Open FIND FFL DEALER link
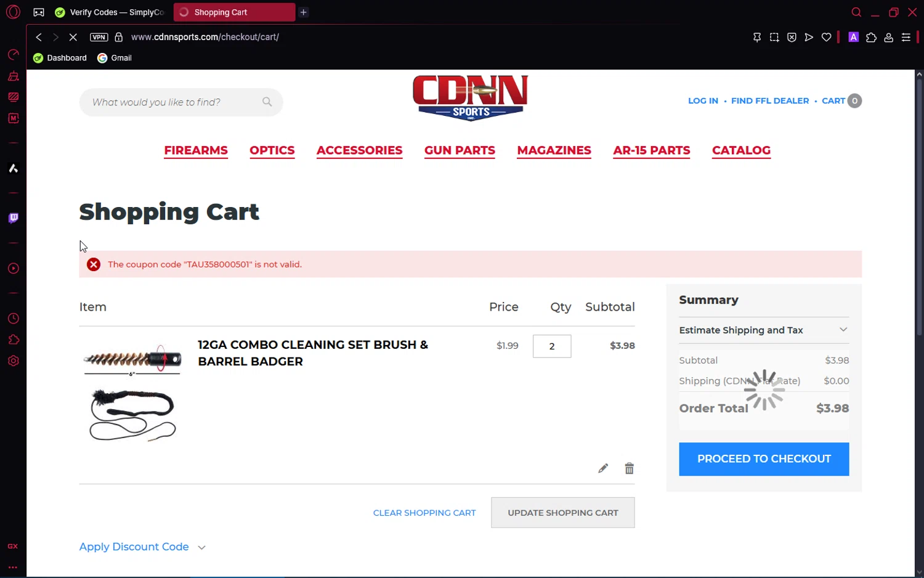The width and height of the screenshot is (924, 578). pyautogui.click(x=770, y=100)
